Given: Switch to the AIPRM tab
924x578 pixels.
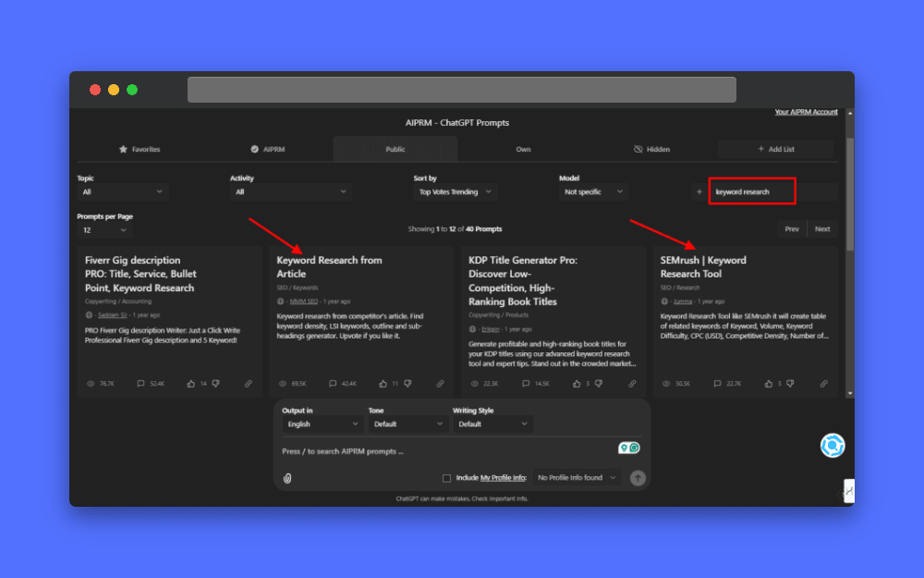Looking at the screenshot, I should click(268, 149).
